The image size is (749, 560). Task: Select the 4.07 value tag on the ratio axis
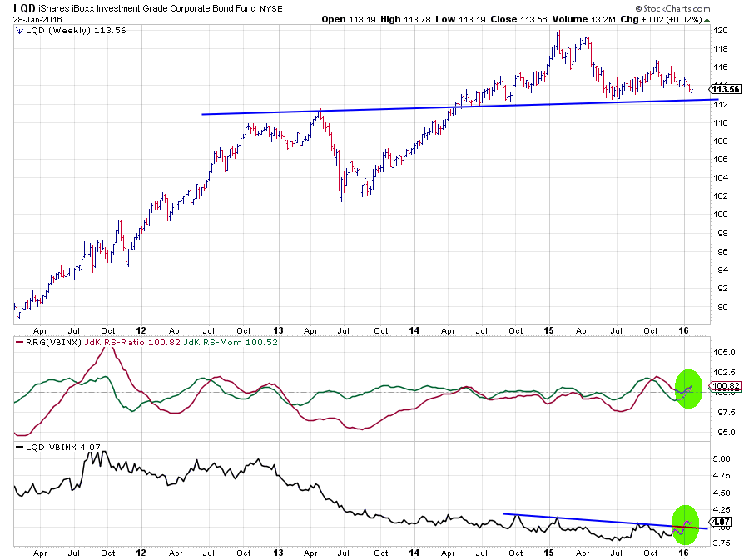pyautogui.click(x=721, y=523)
